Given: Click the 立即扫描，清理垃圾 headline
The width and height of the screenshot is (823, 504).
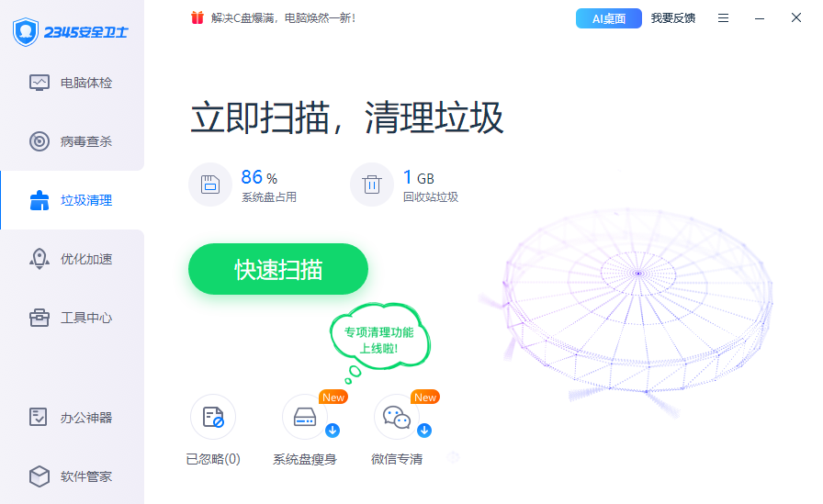Looking at the screenshot, I should [347, 118].
